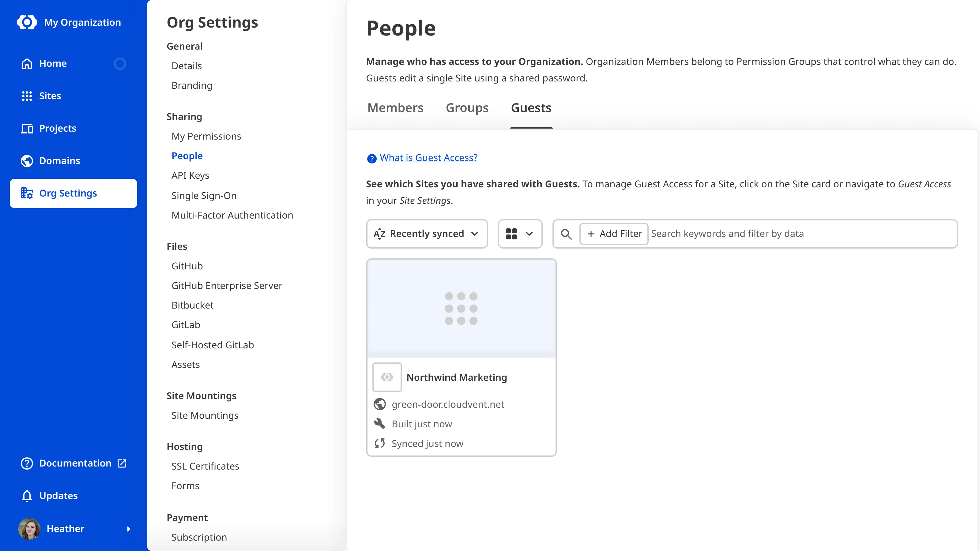Select People in Sharing settings
Viewport: 980px width, 551px height.
pos(187,156)
